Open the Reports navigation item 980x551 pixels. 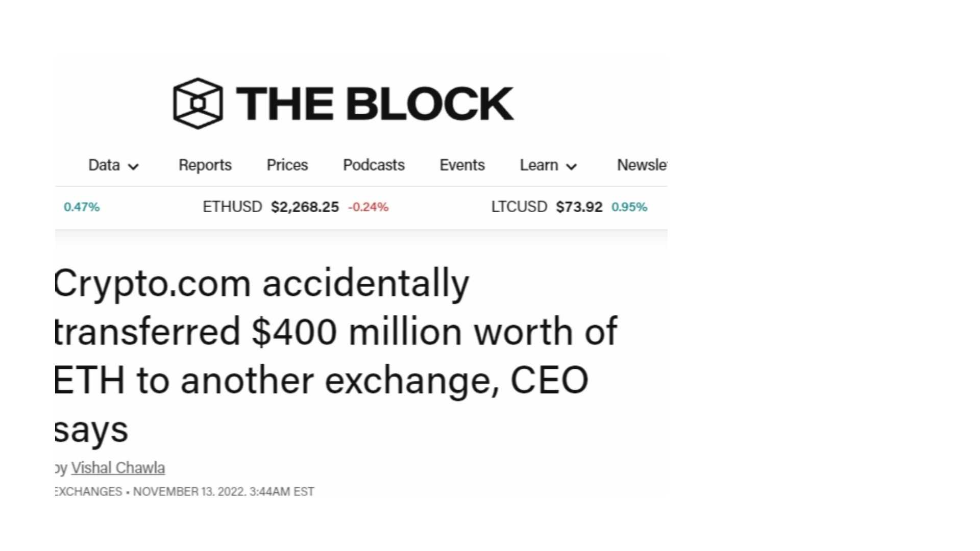205,165
